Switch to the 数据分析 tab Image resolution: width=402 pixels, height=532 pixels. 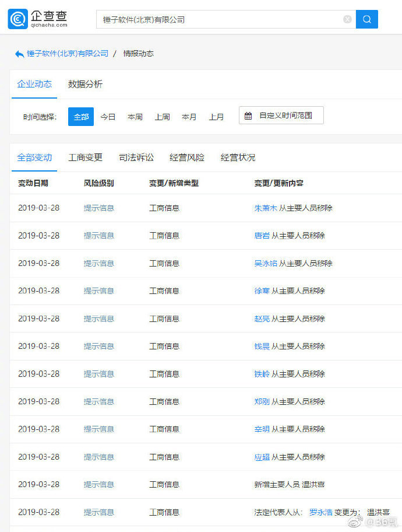pyautogui.click(x=85, y=84)
